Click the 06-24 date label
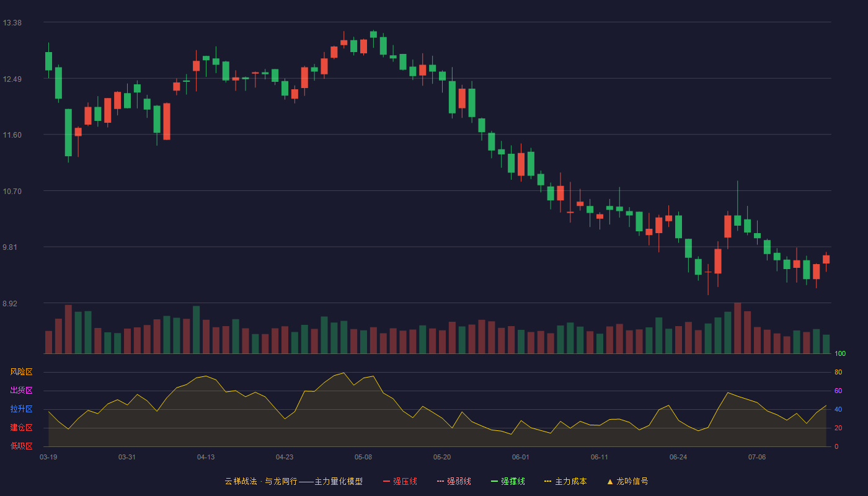Screen dimensions: 868x496 678,457
